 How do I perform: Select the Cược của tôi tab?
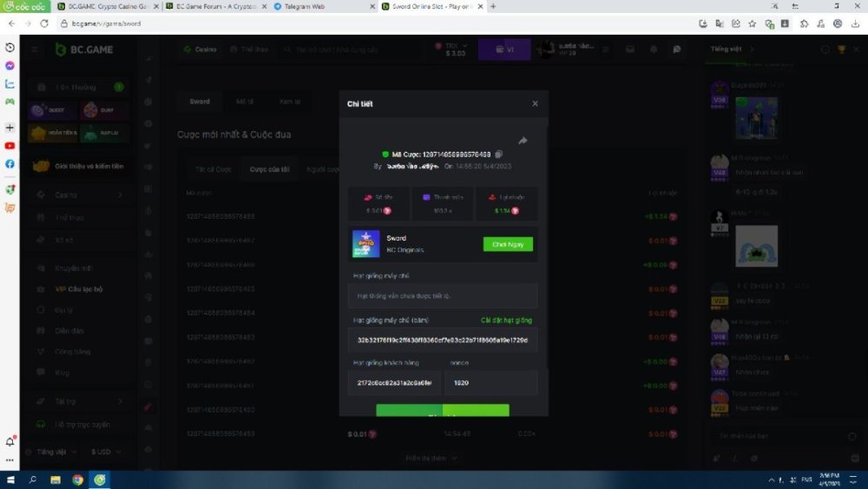(x=269, y=169)
